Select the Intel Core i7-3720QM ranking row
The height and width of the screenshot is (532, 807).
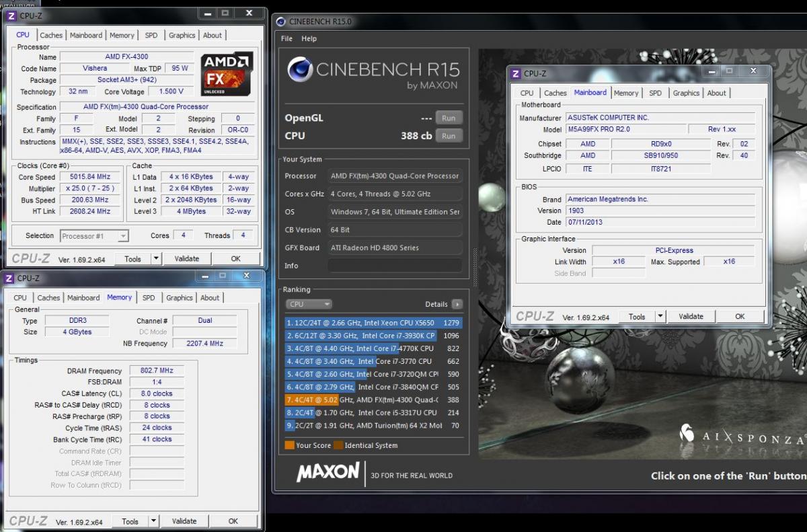[x=373, y=374]
